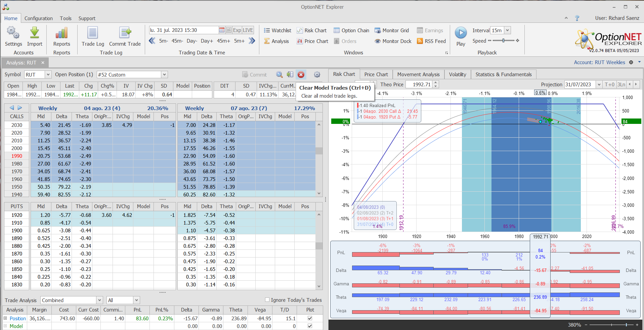Open the Trade Log

pyautogui.click(x=93, y=33)
